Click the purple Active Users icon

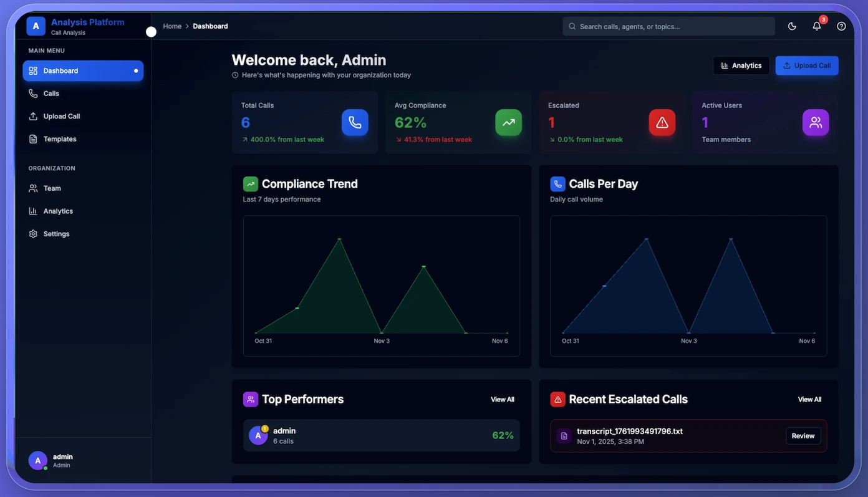815,122
